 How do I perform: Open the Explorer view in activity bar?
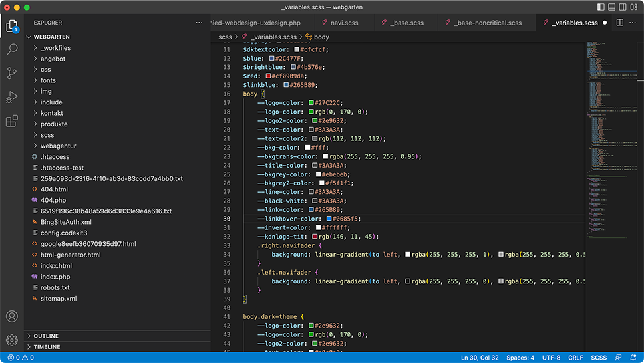point(12,27)
